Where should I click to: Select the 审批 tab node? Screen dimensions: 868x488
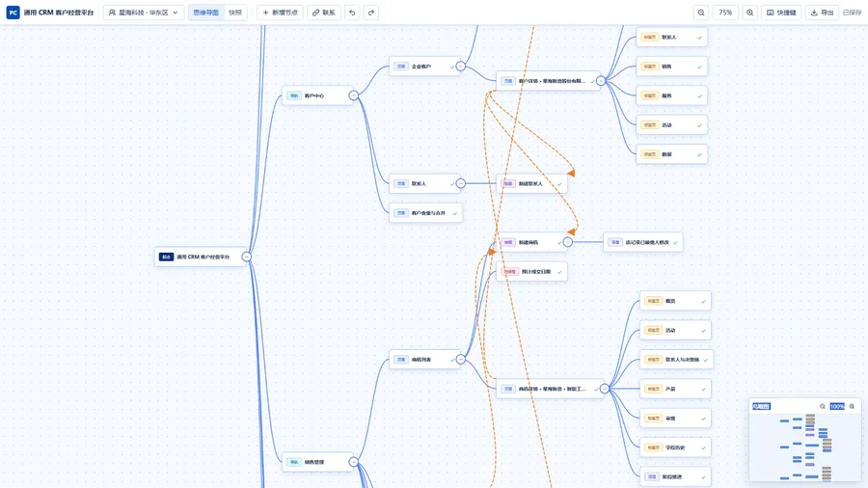tap(675, 419)
